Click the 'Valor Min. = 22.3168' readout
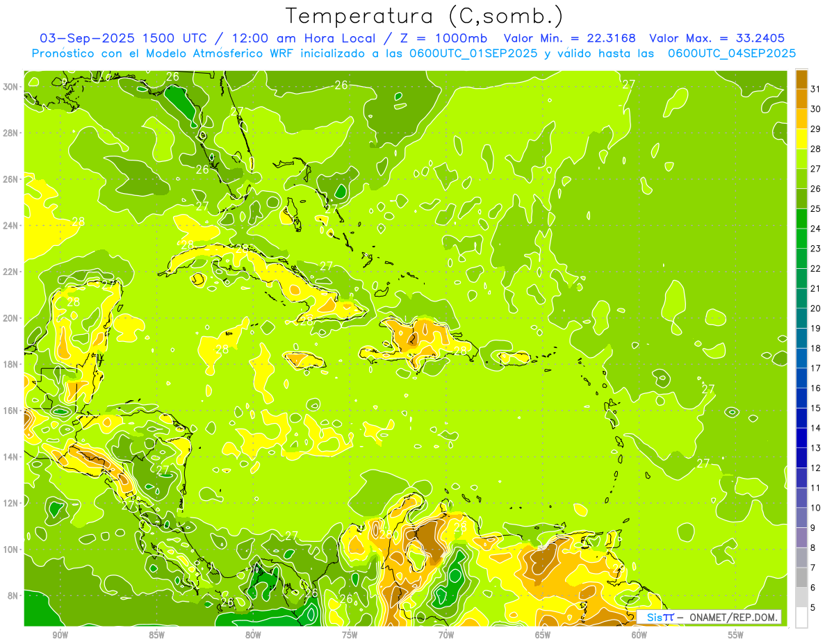The image size is (834, 644). [570, 38]
